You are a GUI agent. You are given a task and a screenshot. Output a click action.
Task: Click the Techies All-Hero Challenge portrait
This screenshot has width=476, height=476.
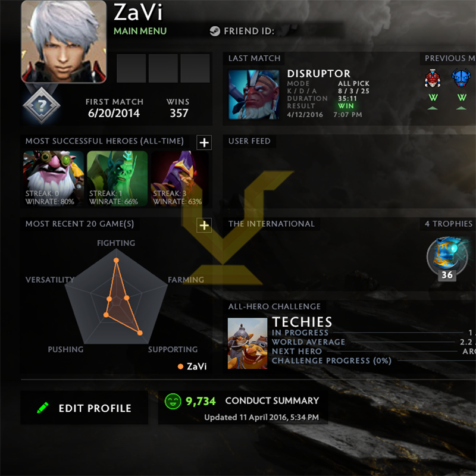coord(248,343)
